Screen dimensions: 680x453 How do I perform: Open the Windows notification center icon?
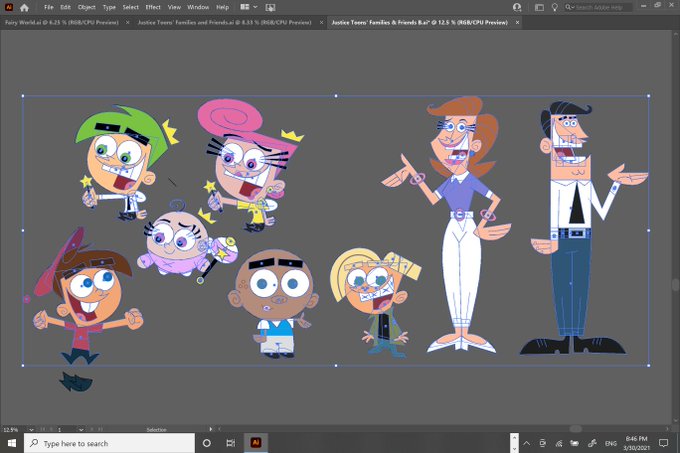(x=663, y=443)
